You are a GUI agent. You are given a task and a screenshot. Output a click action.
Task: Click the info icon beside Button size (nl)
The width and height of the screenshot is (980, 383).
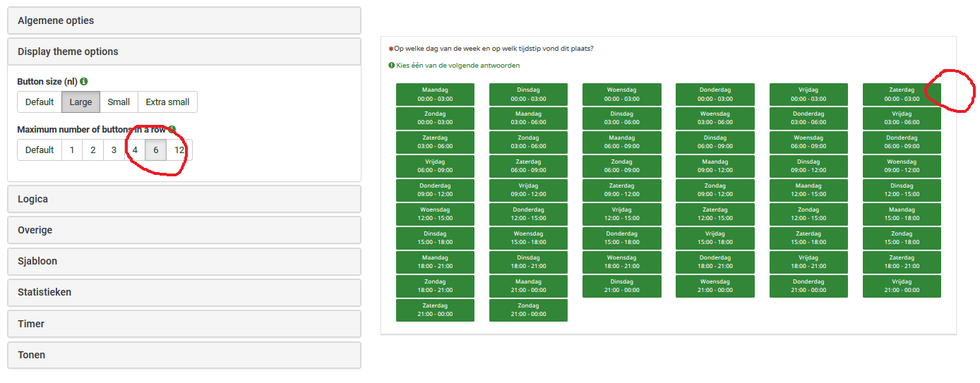click(84, 82)
